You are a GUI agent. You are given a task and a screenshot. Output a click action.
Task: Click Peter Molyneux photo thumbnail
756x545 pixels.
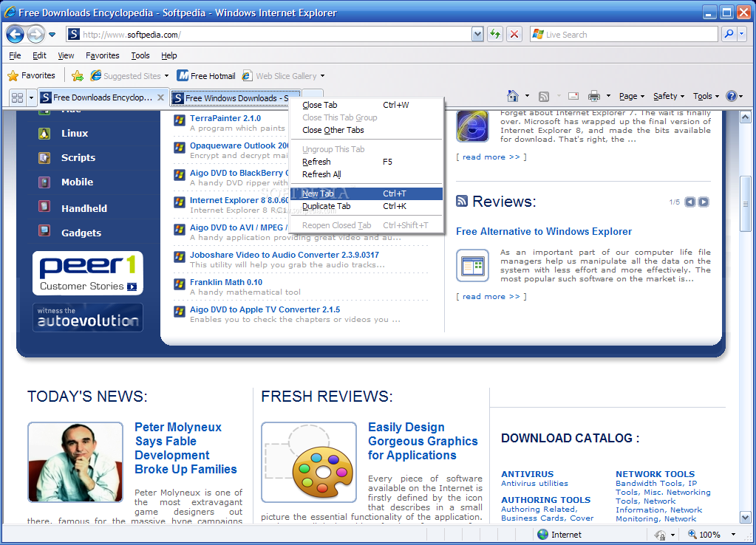[75, 462]
